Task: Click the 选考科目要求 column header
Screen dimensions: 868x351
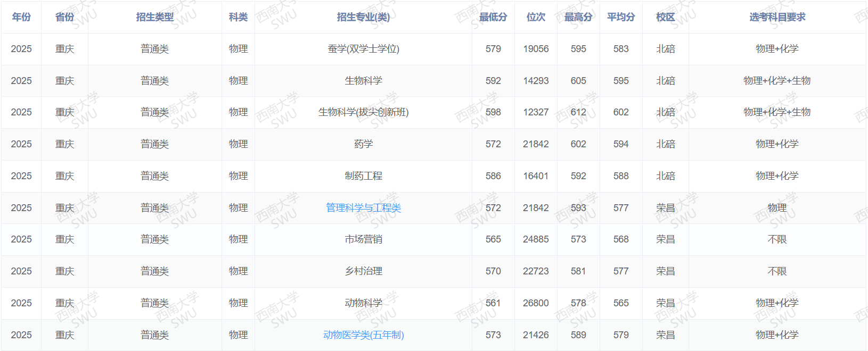Action: 777,17
